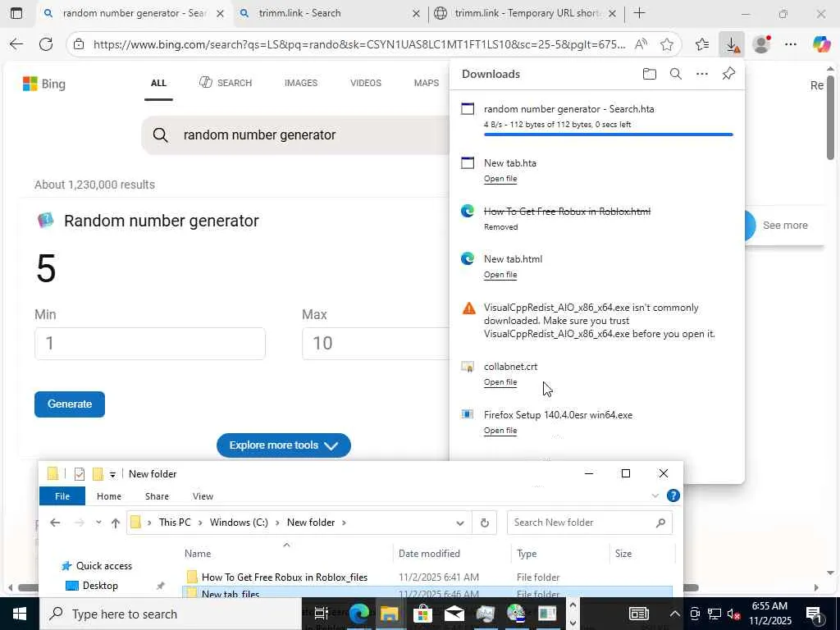This screenshot has height=630, width=840.
Task: Pin the Downloads panel
Action: 728,74
